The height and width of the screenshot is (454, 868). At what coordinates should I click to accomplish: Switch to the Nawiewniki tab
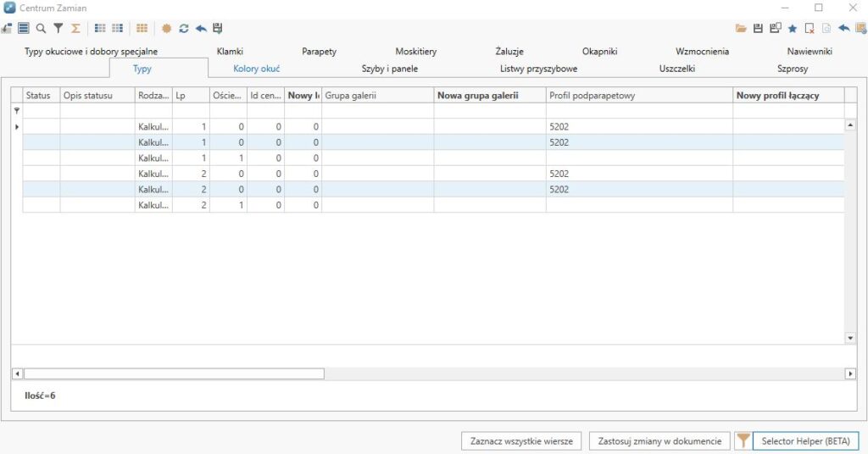[x=810, y=52]
